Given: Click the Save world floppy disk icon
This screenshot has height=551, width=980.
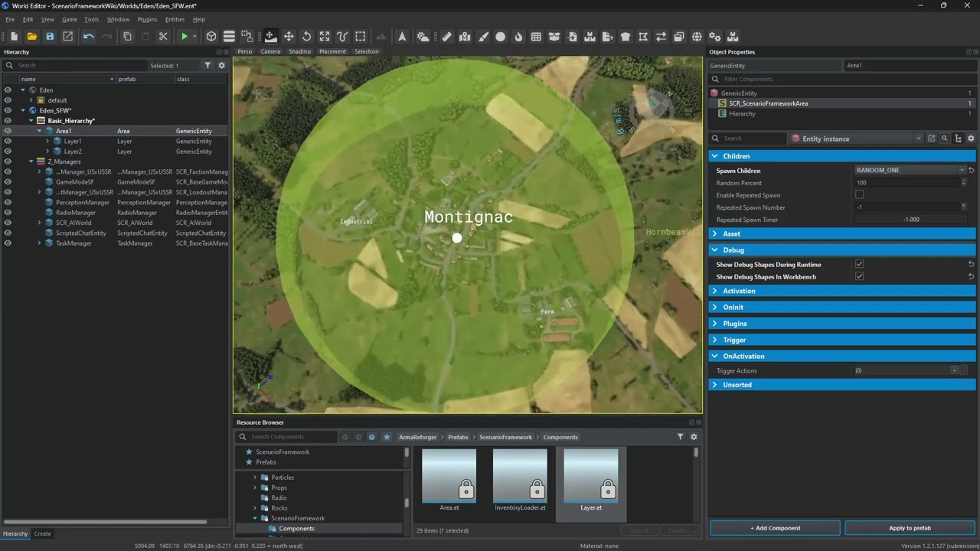Looking at the screenshot, I should [50, 37].
